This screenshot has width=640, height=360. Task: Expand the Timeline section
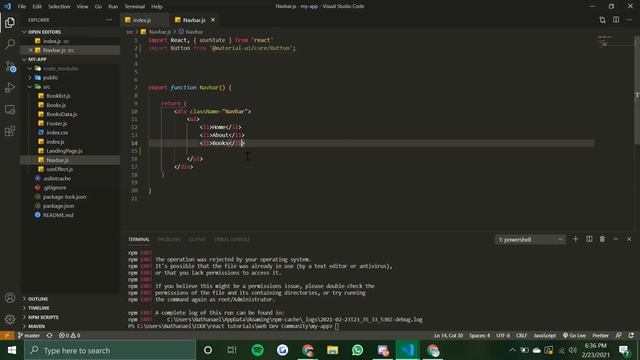click(39, 308)
